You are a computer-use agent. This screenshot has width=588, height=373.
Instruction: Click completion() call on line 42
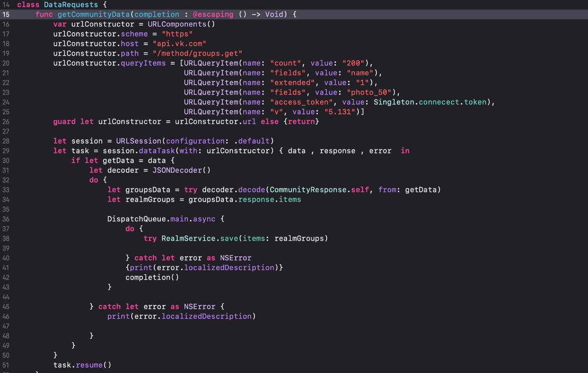pyautogui.click(x=152, y=277)
